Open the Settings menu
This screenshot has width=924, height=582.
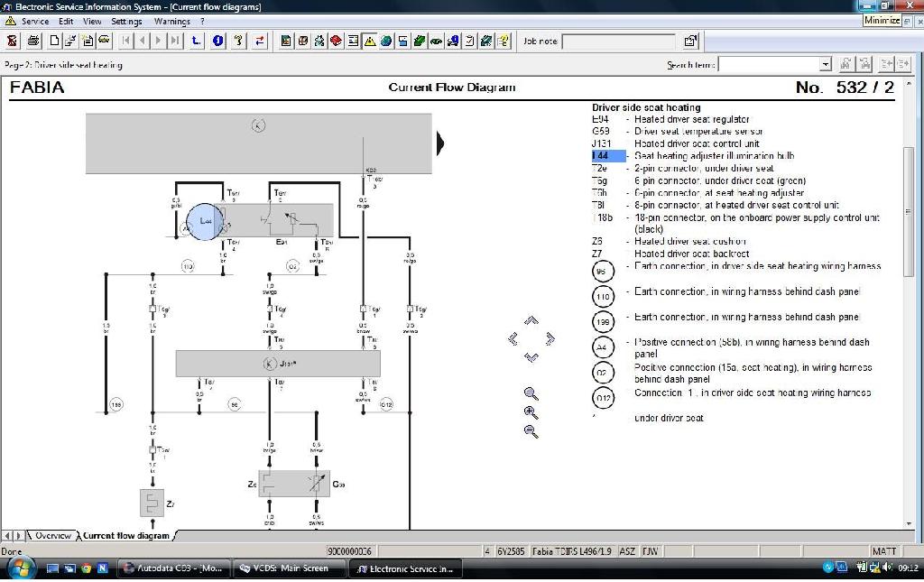click(x=126, y=22)
